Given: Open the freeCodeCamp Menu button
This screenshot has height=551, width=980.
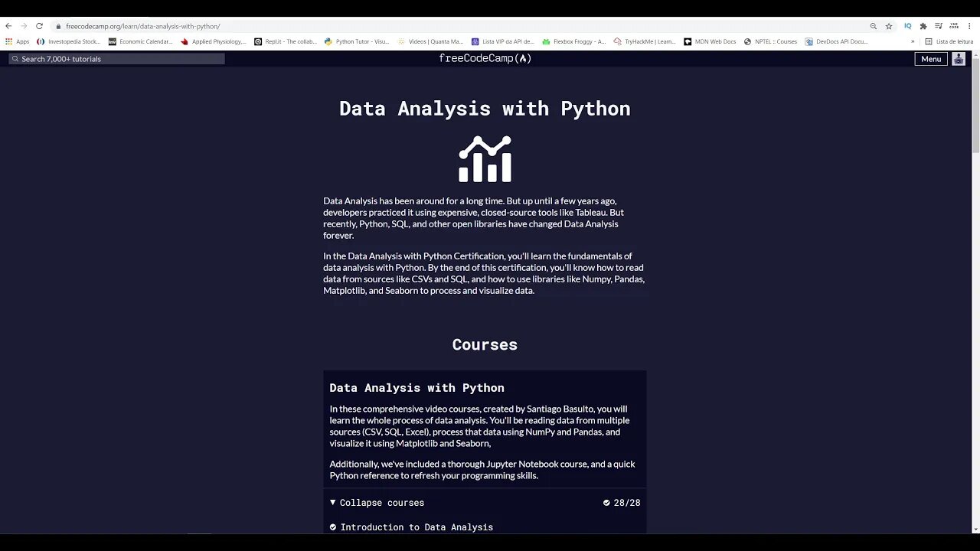Looking at the screenshot, I should coord(931,59).
